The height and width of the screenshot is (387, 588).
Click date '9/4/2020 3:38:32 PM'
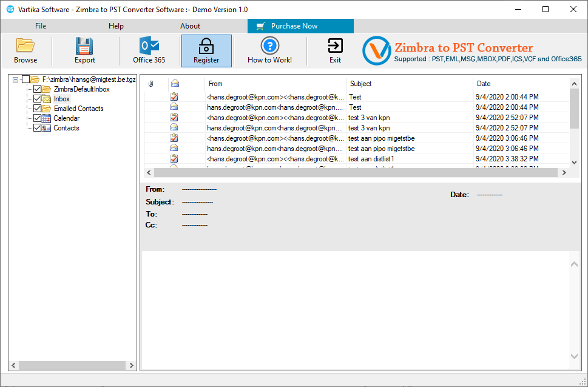[x=507, y=159]
